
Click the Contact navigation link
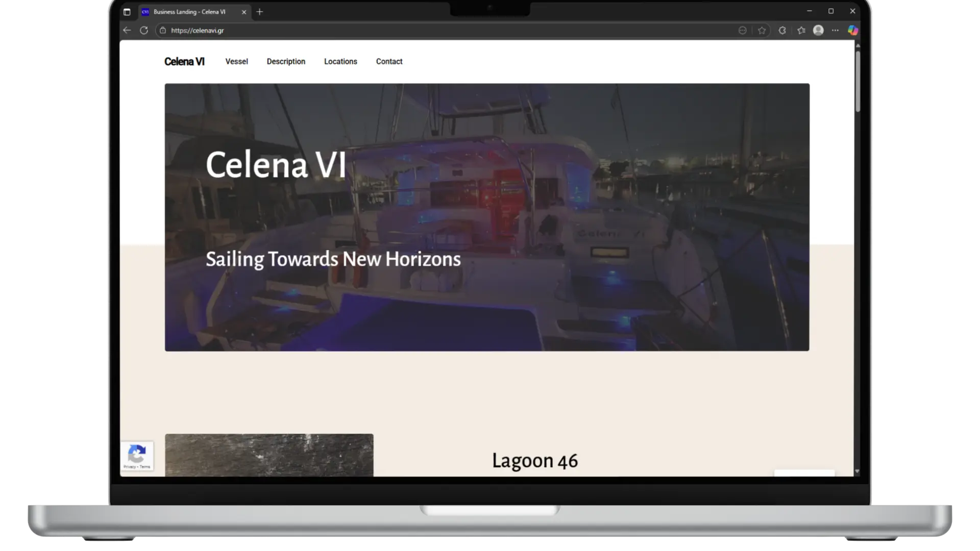389,61
